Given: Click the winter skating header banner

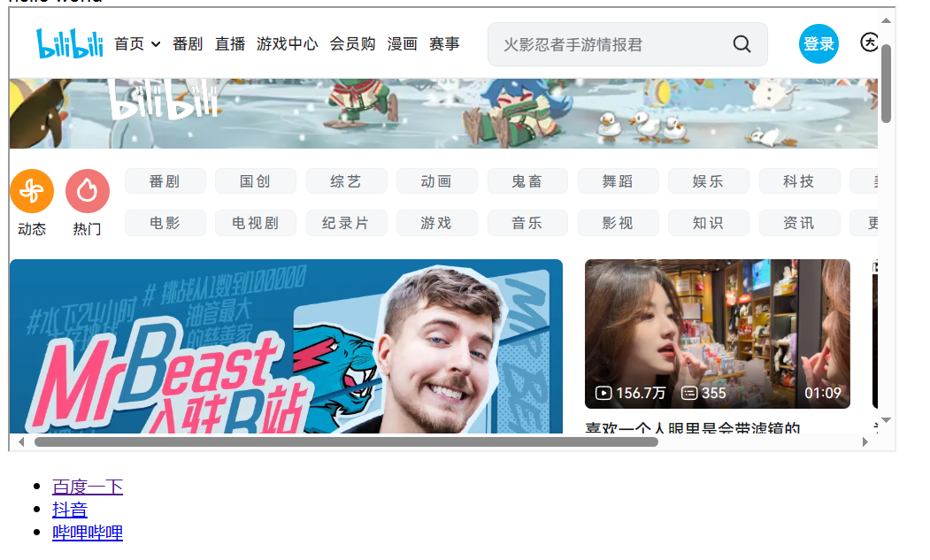Looking at the screenshot, I should [x=443, y=113].
